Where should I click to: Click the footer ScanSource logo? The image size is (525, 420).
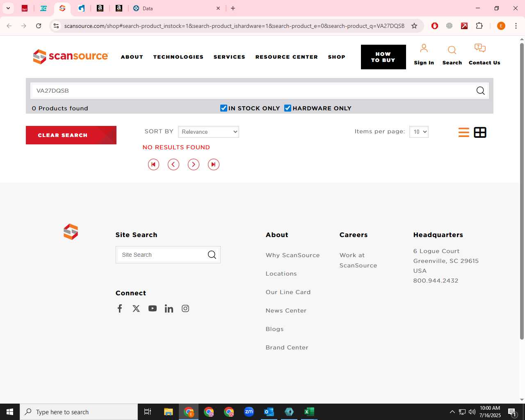(71, 232)
